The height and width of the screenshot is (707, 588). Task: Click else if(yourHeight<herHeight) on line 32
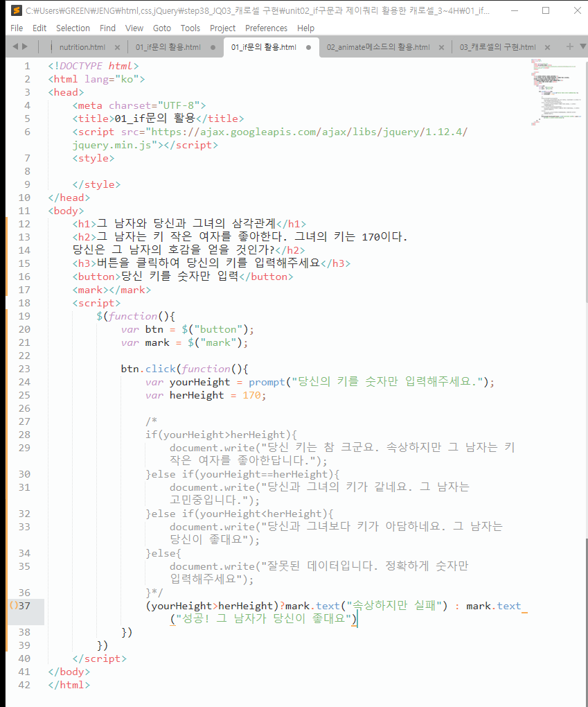click(242, 514)
